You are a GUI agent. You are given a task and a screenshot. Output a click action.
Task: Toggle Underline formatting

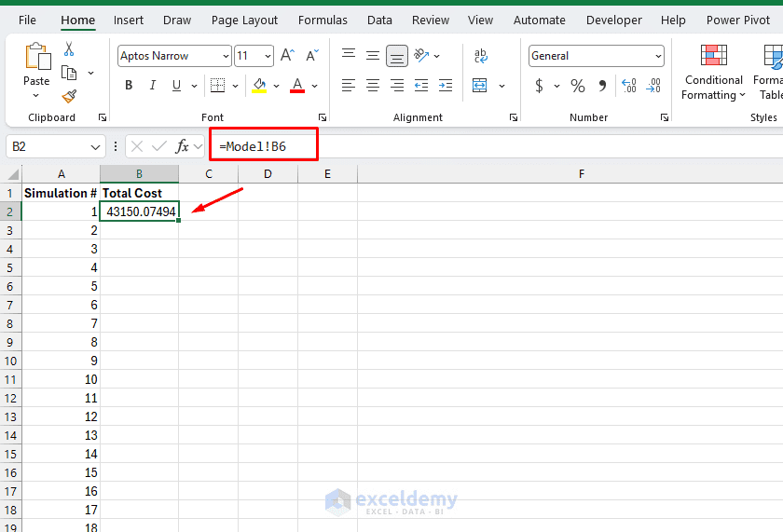click(176, 86)
